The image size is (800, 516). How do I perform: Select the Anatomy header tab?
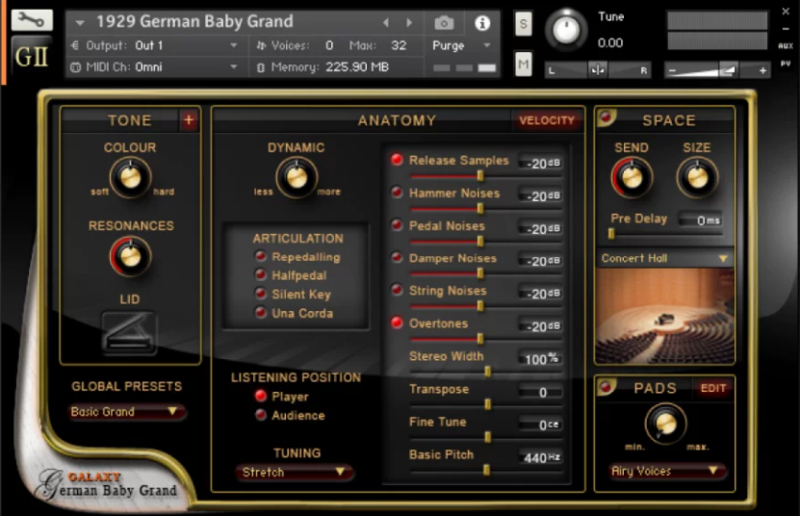click(x=396, y=120)
